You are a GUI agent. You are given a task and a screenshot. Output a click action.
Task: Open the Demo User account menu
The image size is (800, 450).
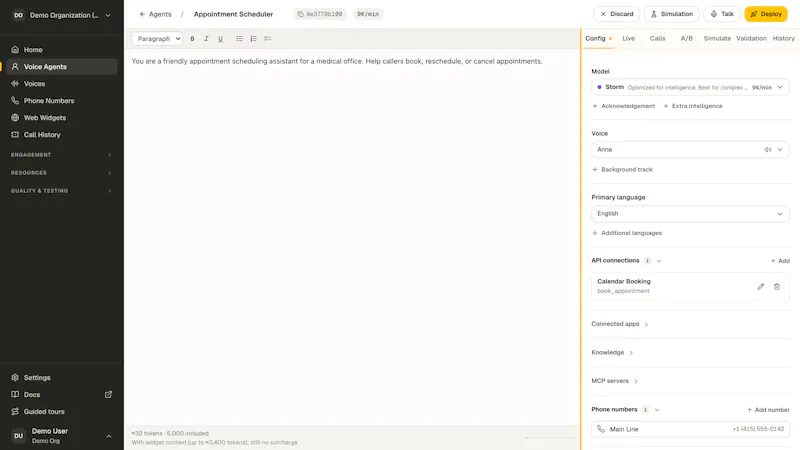point(62,436)
